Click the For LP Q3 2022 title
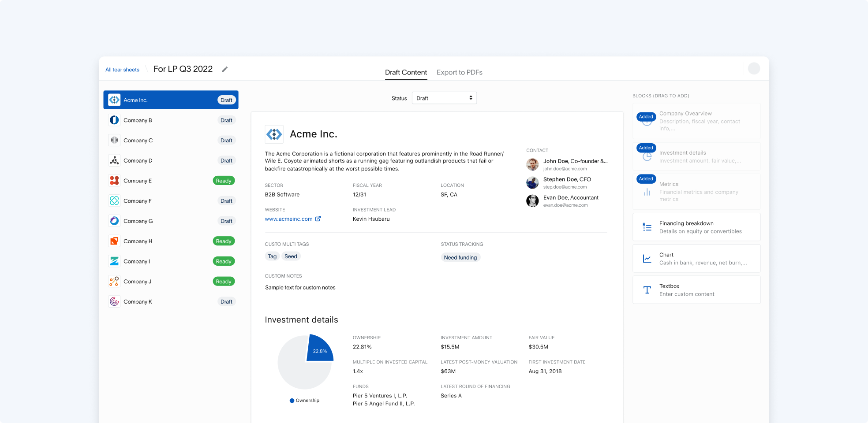Screen dimensions: 868x423 click(x=183, y=69)
